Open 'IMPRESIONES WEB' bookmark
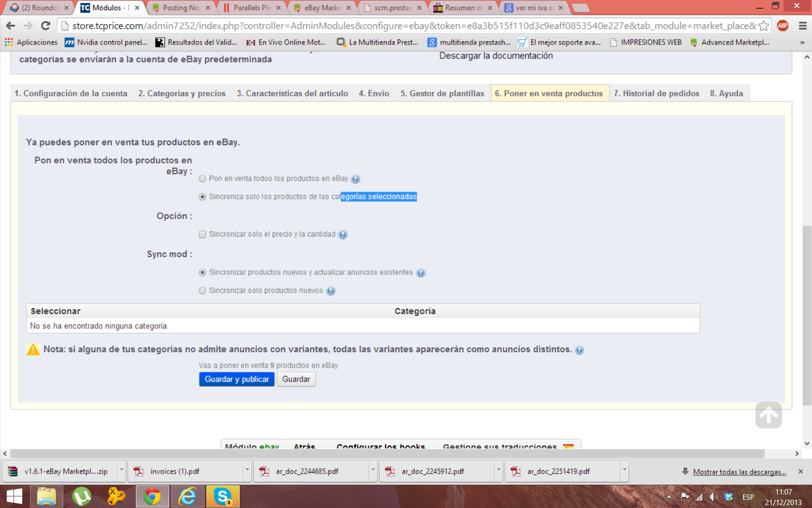The width and height of the screenshot is (812, 508). coord(646,43)
